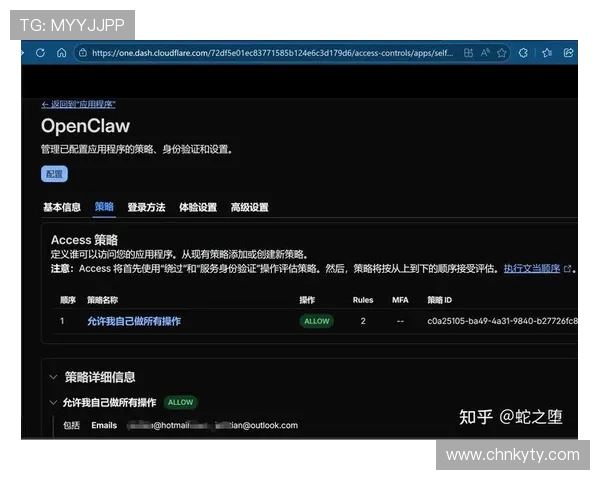Screen dimensions: 600x480
Task: Click the Rules value 2 in table
Action: (x=363, y=321)
